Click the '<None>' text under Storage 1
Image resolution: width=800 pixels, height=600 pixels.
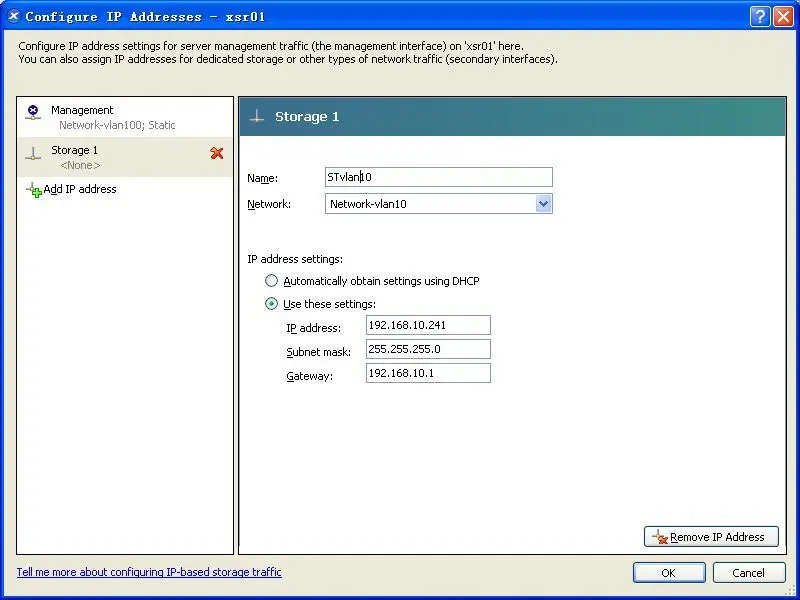tap(80, 165)
